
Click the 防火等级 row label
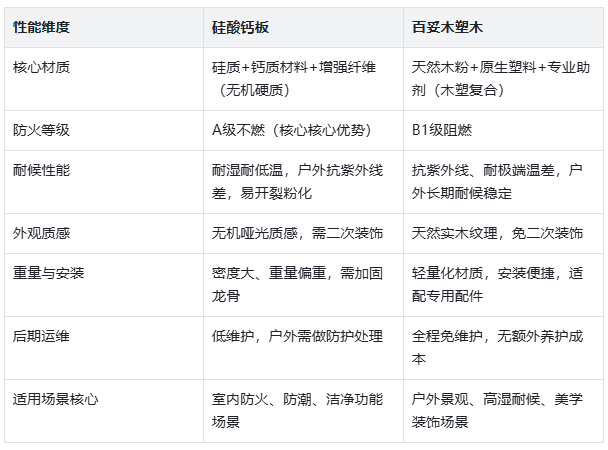pyautogui.click(x=42, y=130)
